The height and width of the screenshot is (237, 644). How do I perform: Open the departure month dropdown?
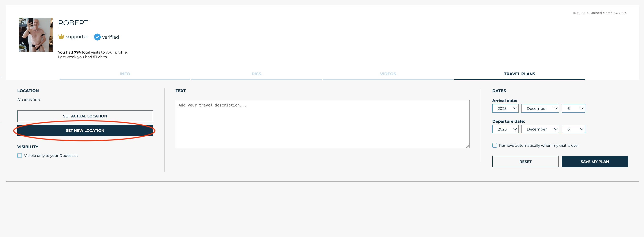(540, 129)
